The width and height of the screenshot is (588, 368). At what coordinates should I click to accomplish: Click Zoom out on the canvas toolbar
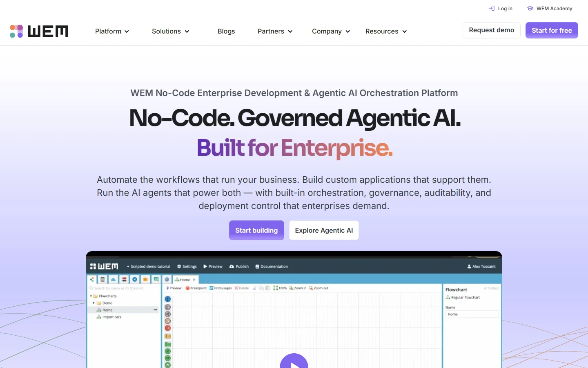click(318, 288)
